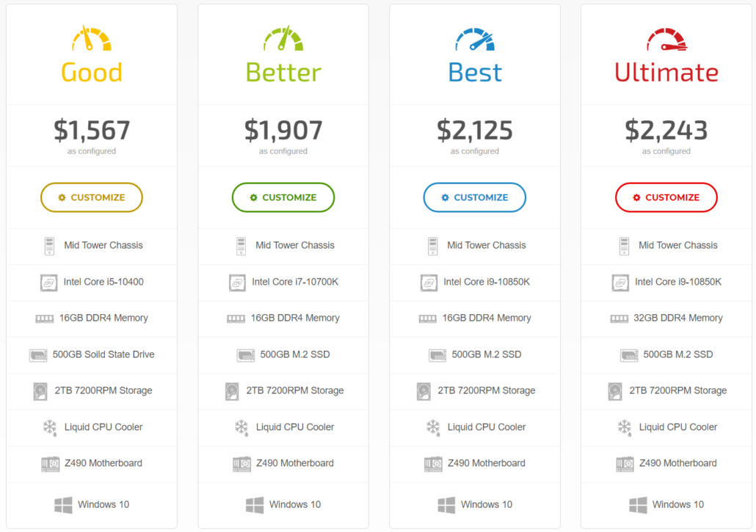Click the $1,567 price in Good tier

pos(92,131)
